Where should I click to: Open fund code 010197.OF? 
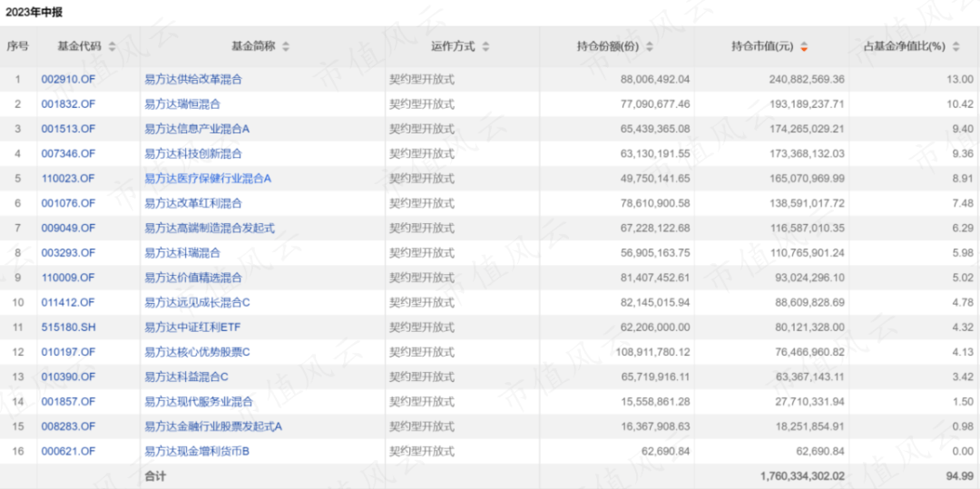(x=68, y=352)
